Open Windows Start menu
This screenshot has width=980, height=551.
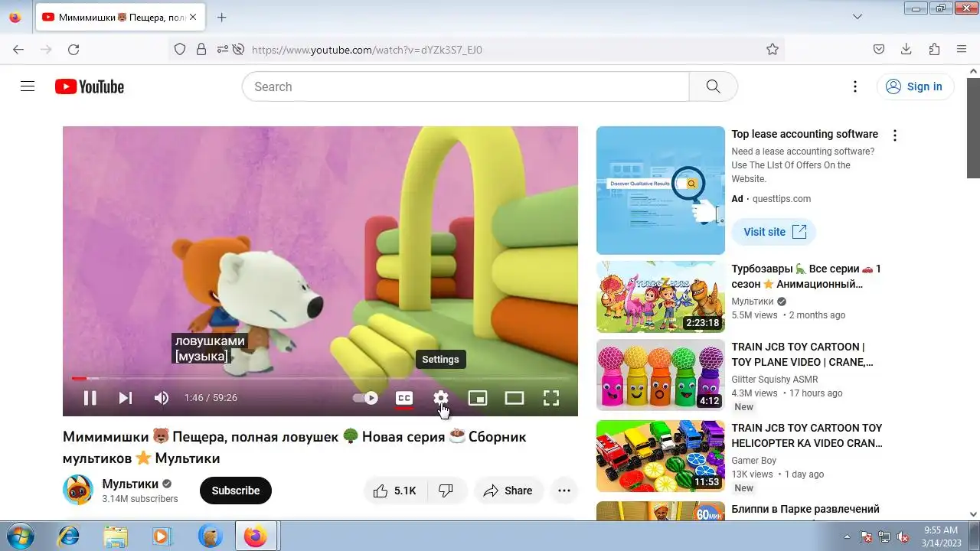tap(18, 536)
